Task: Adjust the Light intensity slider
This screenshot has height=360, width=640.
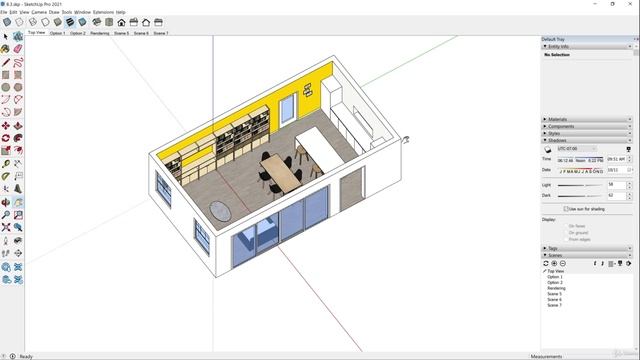Action: (x=580, y=185)
